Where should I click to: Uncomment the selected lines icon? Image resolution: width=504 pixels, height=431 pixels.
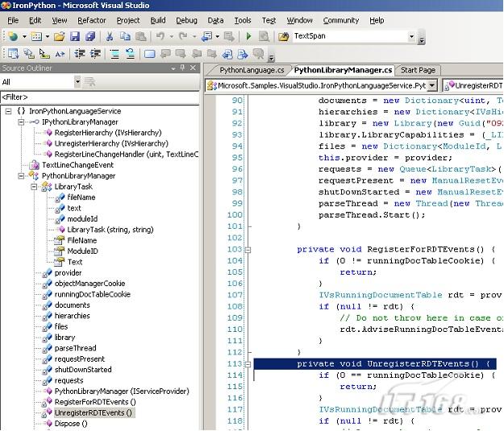tap(130, 54)
